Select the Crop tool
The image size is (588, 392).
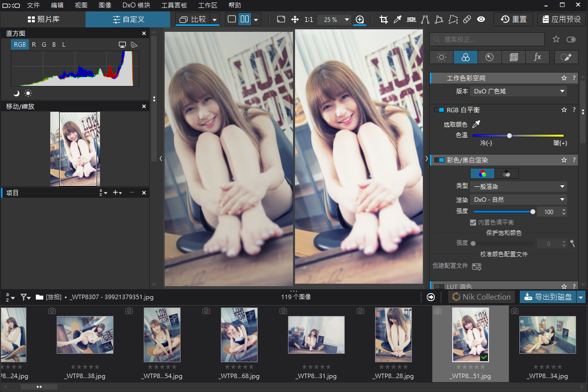384,19
